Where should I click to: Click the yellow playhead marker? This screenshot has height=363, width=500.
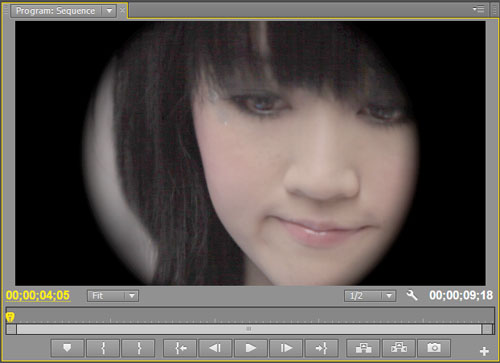click(10, 317)
